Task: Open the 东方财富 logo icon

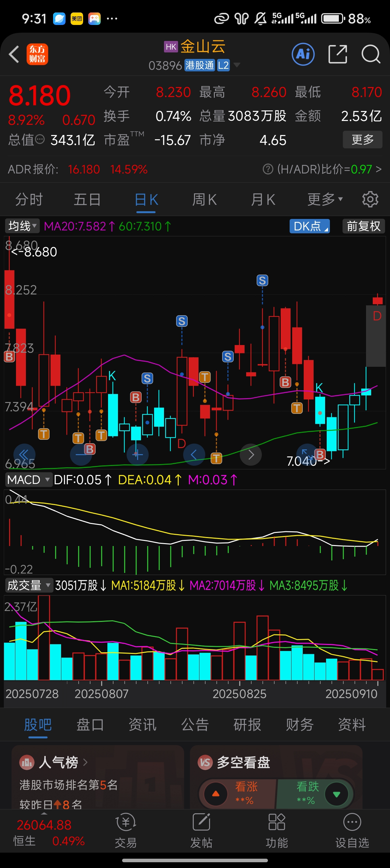Action: point(37,54)
